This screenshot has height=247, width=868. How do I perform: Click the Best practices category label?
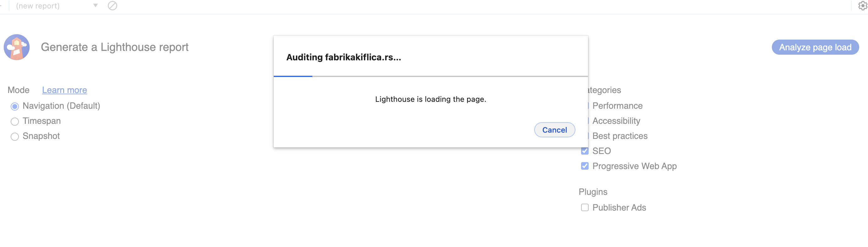pyautogui.click(x=620, y=136)
